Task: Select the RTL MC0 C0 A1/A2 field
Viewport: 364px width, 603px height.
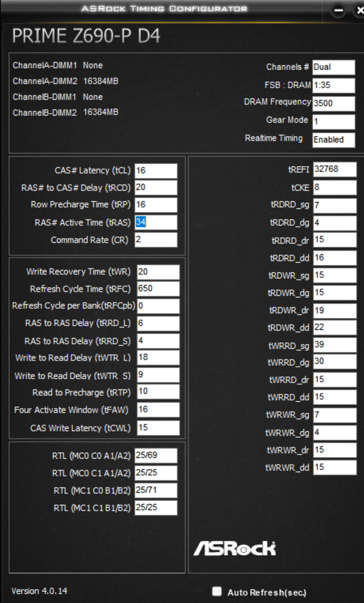Action: pyautogui.click(x=156, y=455)
